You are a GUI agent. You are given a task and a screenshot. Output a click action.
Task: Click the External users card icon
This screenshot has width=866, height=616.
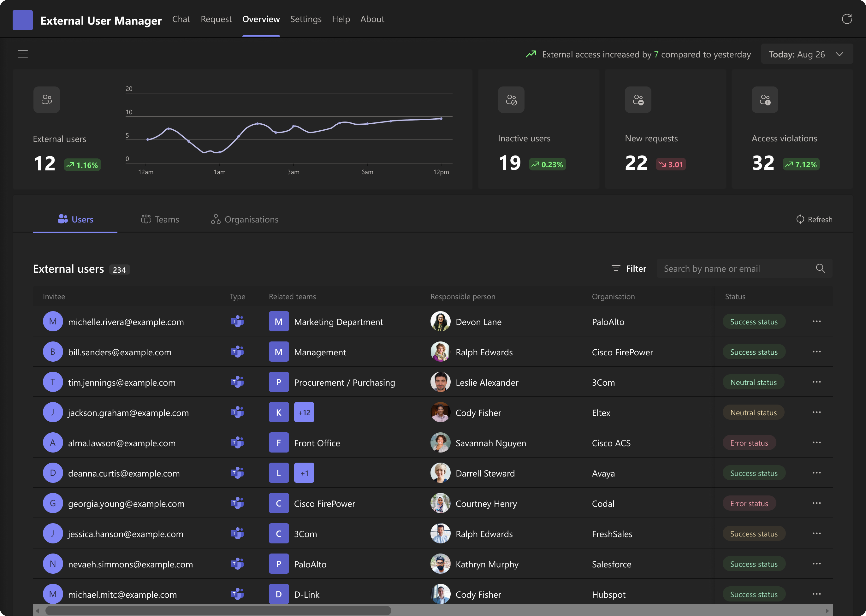click(47, 100)
